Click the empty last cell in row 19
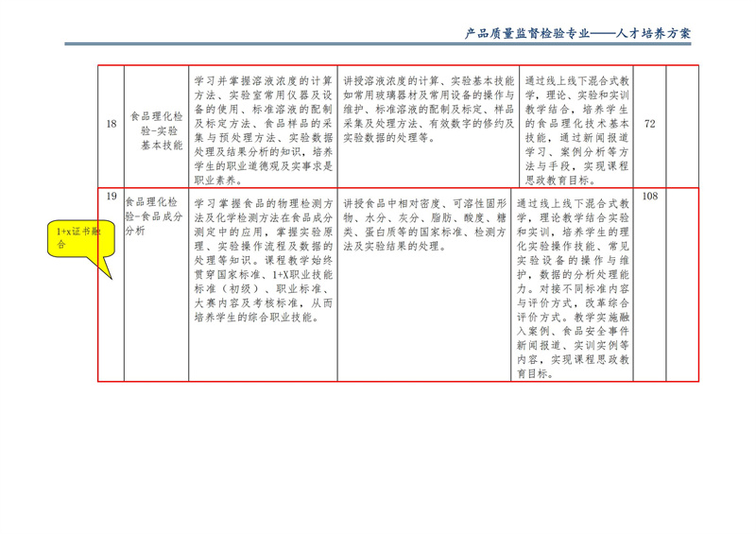This screenshot has width=756, height=534. 682,284
